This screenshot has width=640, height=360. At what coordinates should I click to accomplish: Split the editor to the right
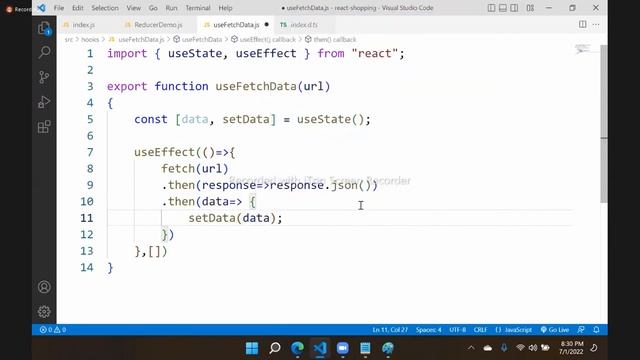[x=583, y=24]
